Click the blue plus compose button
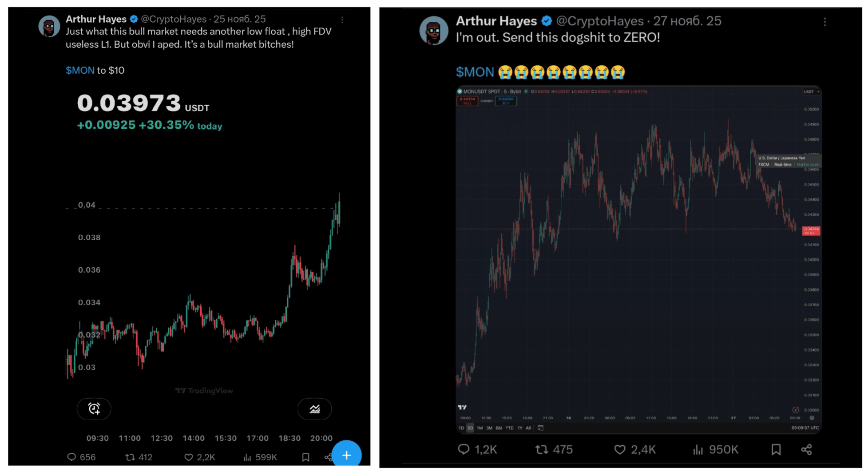The width and height of the screenshot is (868, 475). [x=346, y=455]
